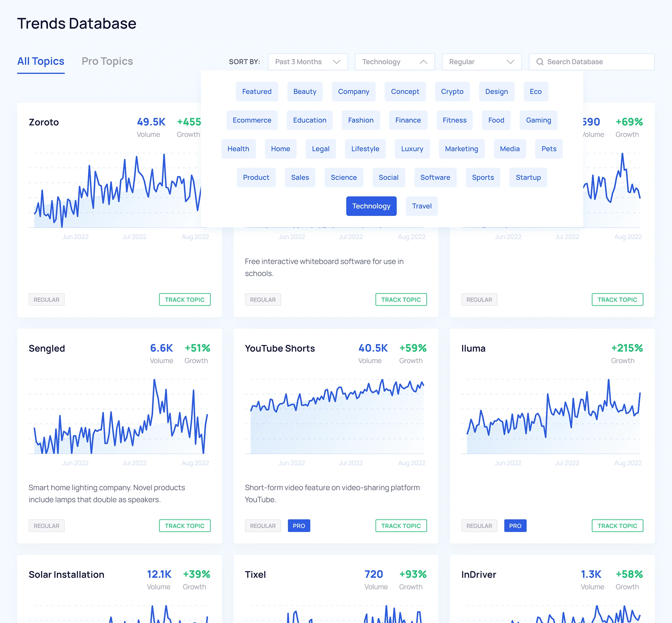Switch to the Pro Topics tab

[x=107, y=61]
